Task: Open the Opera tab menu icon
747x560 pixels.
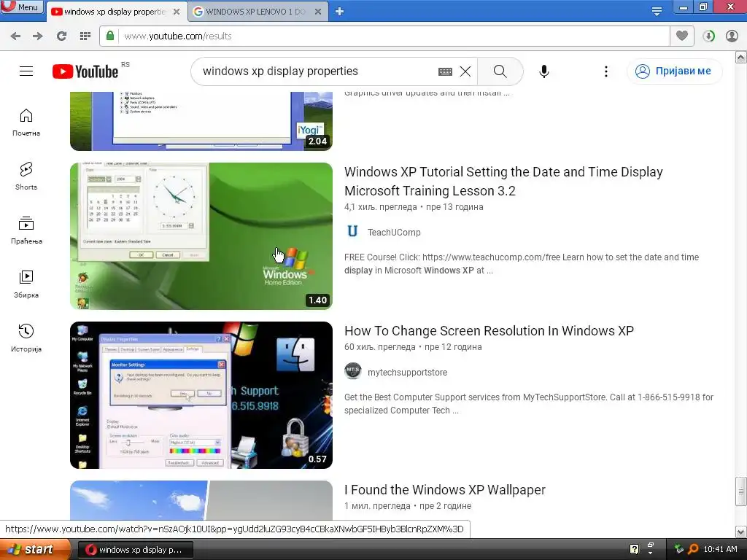Action: (x=657, y=12)
